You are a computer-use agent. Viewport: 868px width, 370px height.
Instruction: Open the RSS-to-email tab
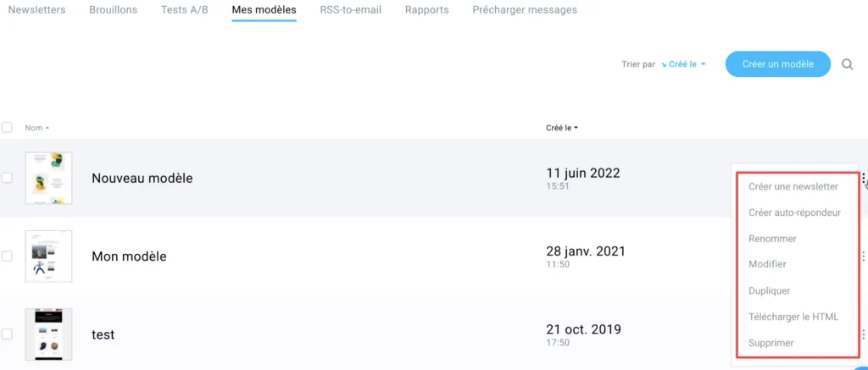[350, 10]
